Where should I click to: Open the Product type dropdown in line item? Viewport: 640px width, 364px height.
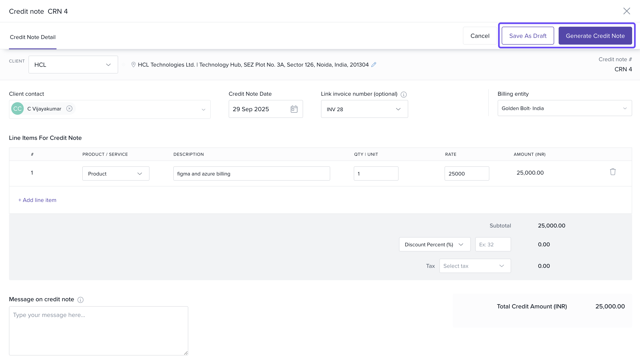[x=115, y=174]
